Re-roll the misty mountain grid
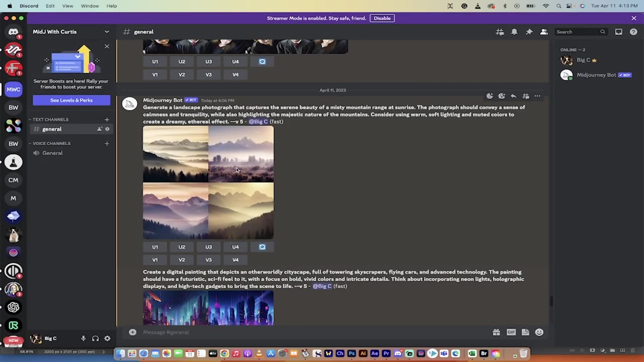 tap(262, 247)
